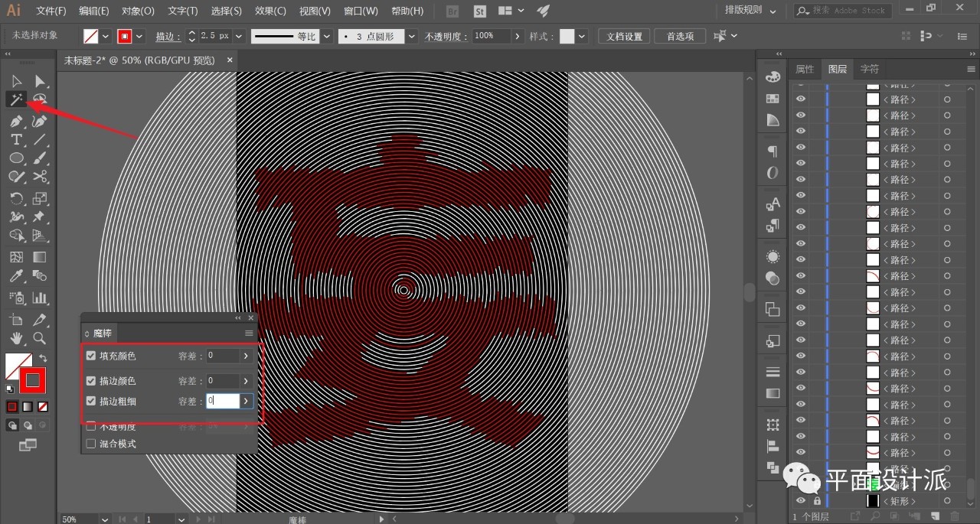This screenshot has width=980, height=524.
Task: Open the 效果(C) menu
Action: pyautogui.click(x=271, y=11)
